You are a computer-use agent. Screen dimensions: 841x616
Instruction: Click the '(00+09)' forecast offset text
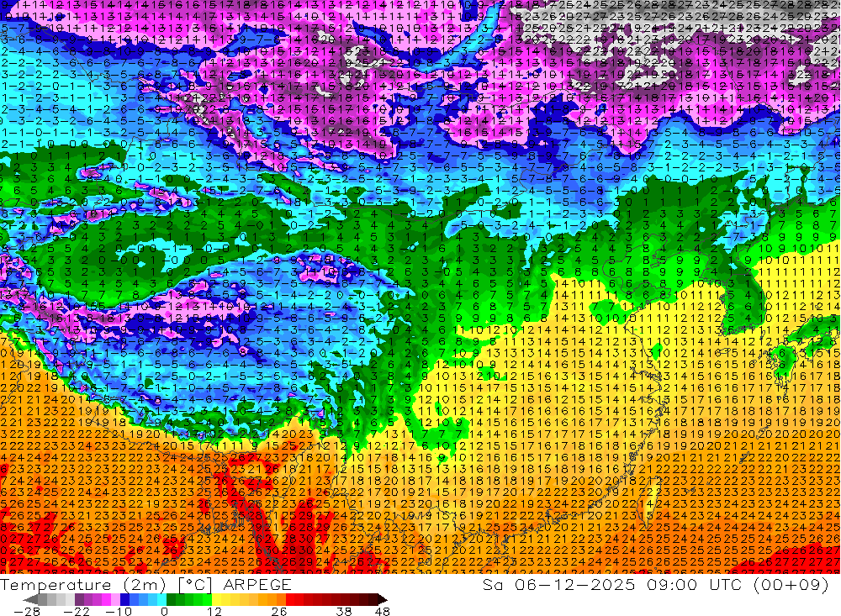coord(792,585)
